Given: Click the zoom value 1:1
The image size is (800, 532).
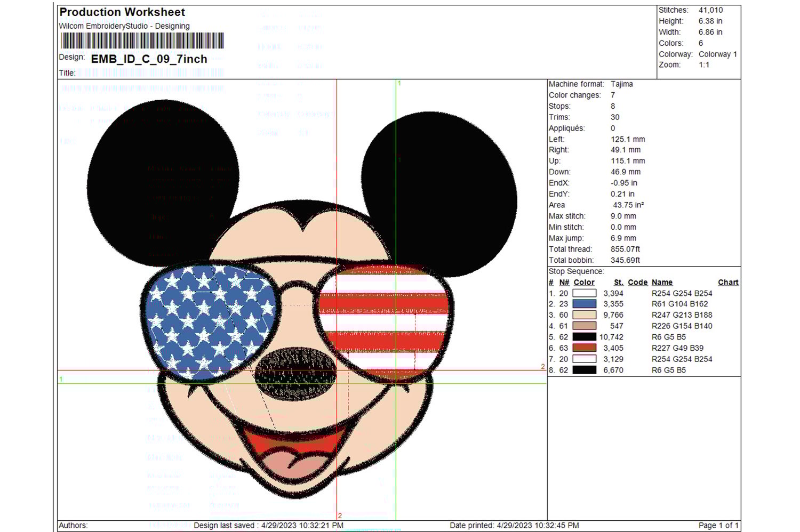Looking at the screenshot, I should tap(704, 65).
